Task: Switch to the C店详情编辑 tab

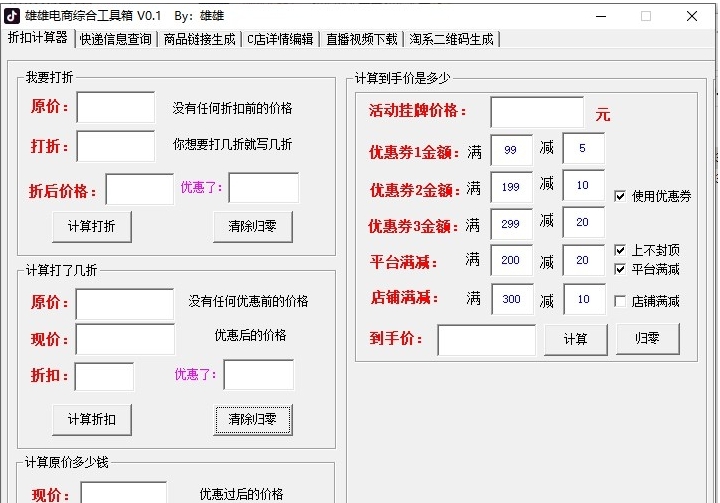Action: click(x=280, y=39)
